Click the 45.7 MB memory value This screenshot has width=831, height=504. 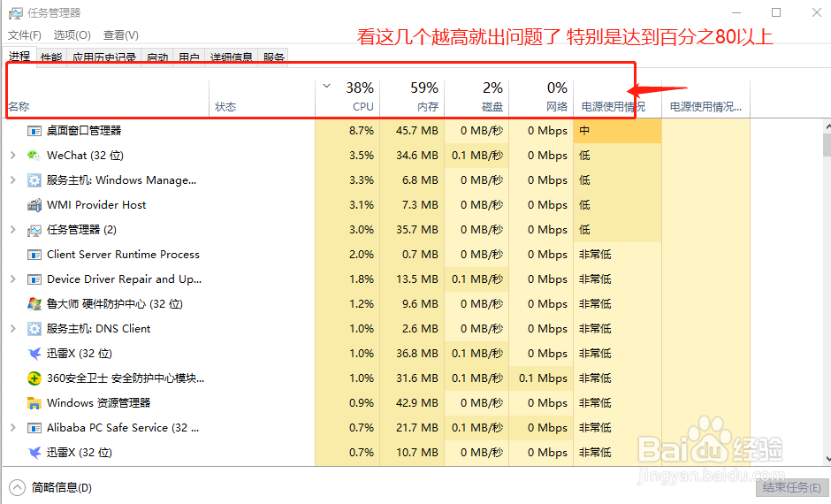point(417,131)
